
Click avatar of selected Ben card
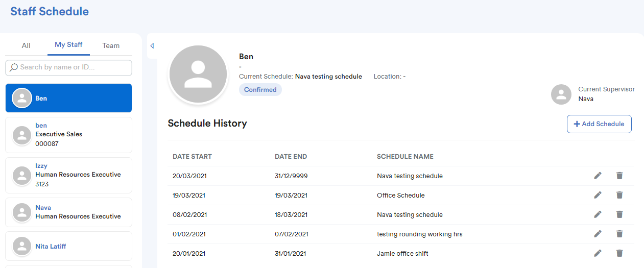click(22, 98)
